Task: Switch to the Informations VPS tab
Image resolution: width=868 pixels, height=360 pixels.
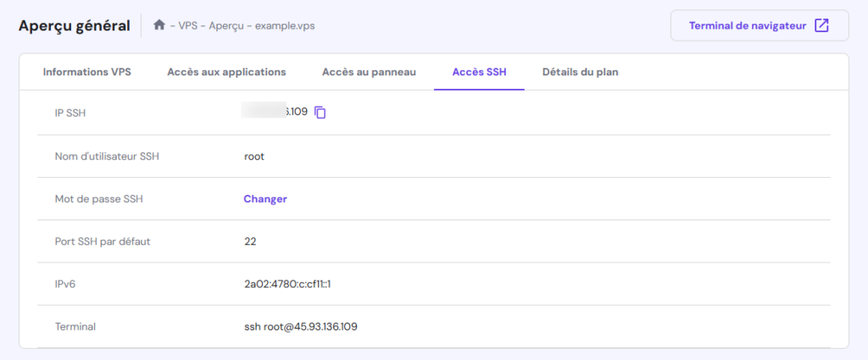Action: [87, 72]
